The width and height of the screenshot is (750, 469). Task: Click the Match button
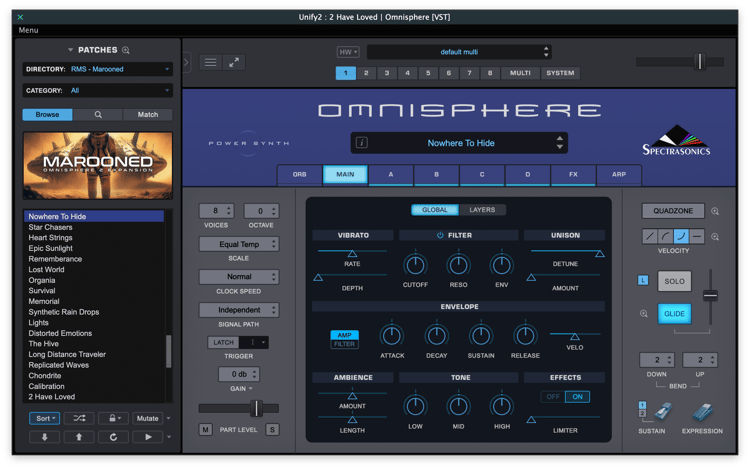click(x=148, y=115)
